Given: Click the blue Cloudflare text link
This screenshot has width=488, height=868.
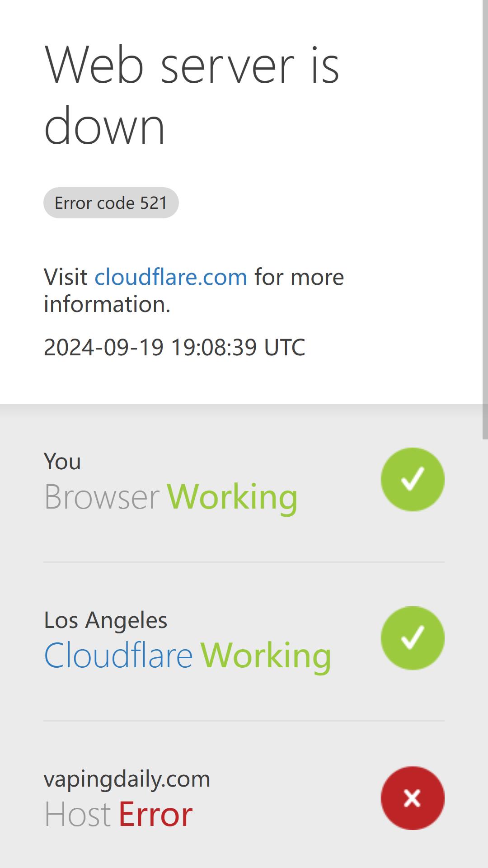Looking at the screenshot, I should (x=118, y=655).
